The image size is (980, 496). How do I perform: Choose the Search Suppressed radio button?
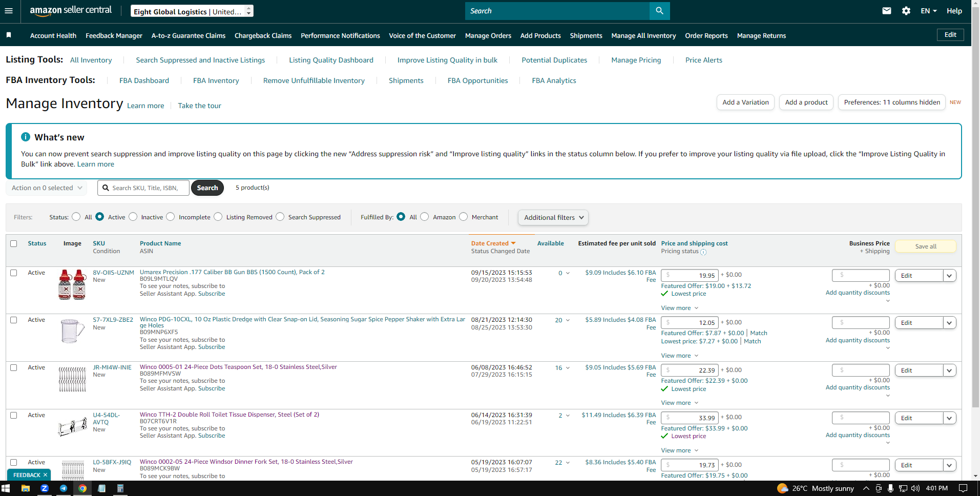(280, 217)
